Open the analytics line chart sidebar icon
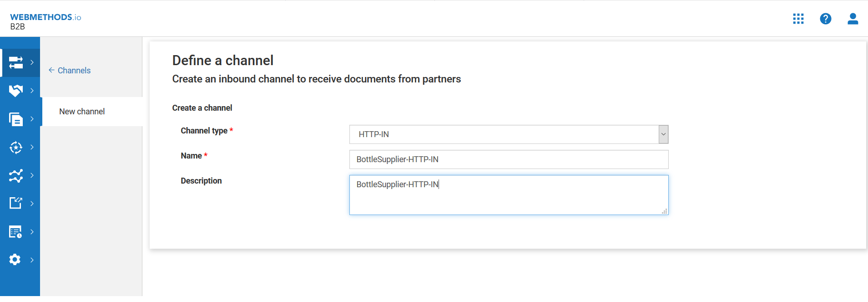The height and width of the screenshot is (302, 868). coord(16,175)
